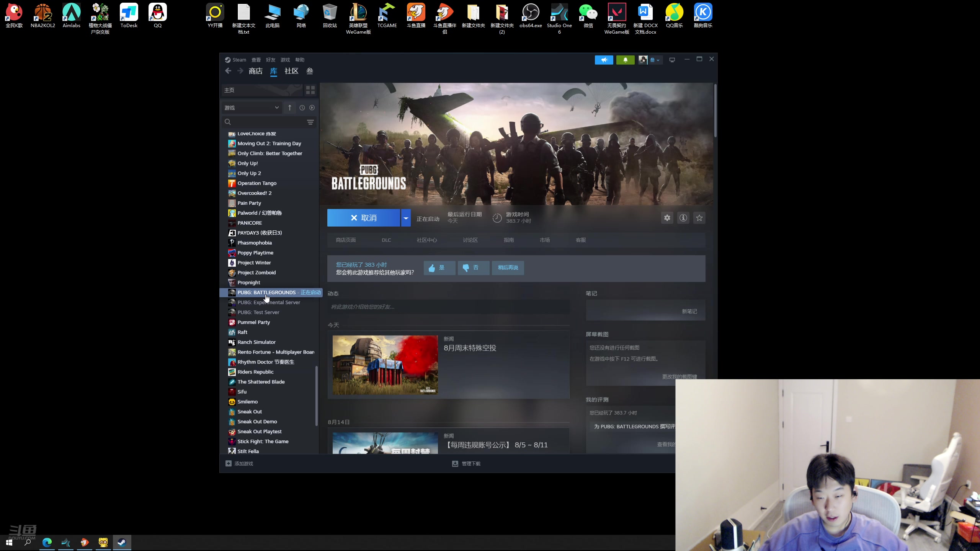The height and width of the screenshot is (551, 980).
Task: Toggle the recent activity clock filter
Action: [302, 108]
